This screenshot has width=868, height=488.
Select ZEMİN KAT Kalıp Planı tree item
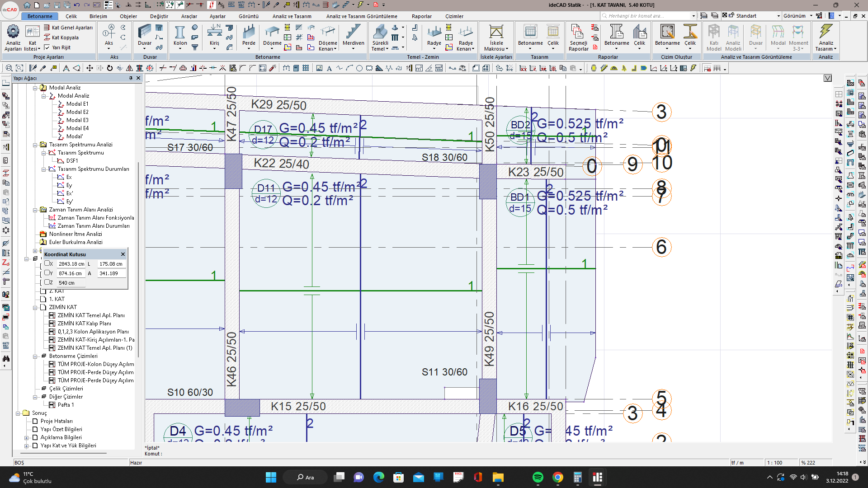click(84, 324)
